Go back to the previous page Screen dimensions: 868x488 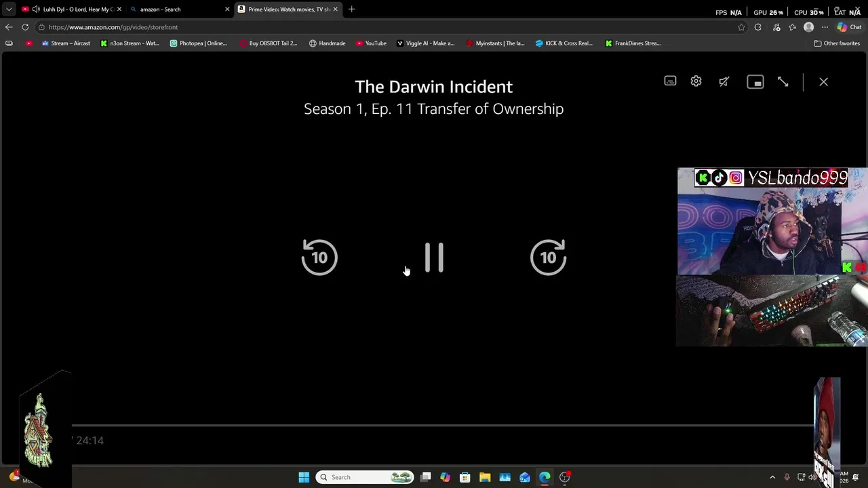coord(9,27)
